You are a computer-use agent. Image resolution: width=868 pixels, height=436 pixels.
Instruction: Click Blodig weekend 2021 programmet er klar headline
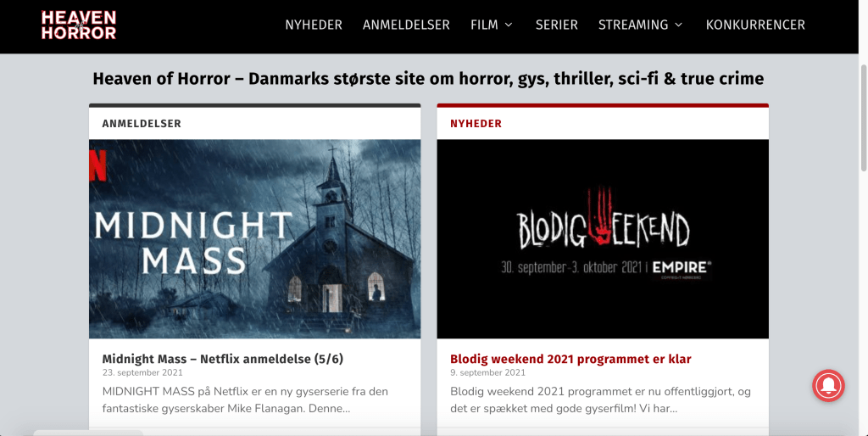pyautogui.click(x=570, y=359)
